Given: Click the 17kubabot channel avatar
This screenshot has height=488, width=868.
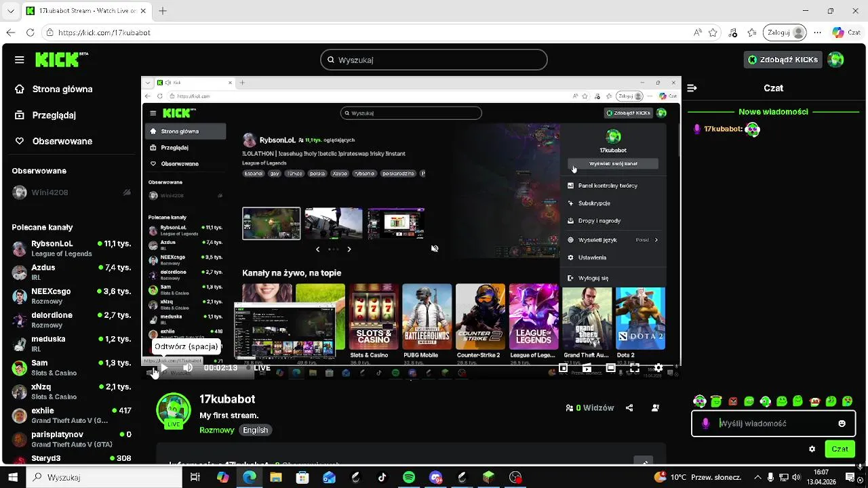Looking at the screenshot, I should (x=174, y=410).
